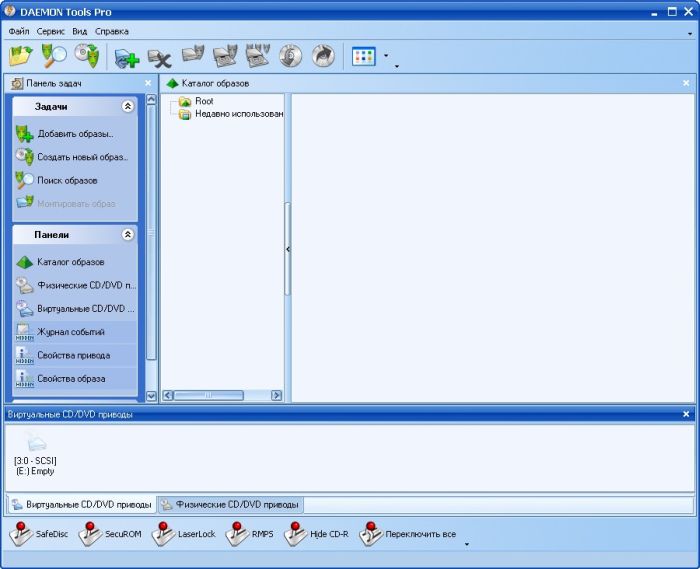Collapse the Задачи section
700x569 pixels.
tap(128, 106)
